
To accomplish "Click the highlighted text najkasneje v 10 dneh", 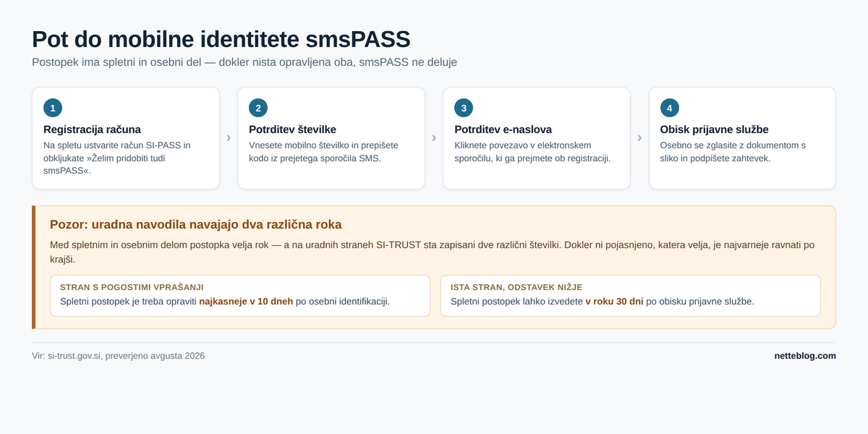I will coord(246,302).
